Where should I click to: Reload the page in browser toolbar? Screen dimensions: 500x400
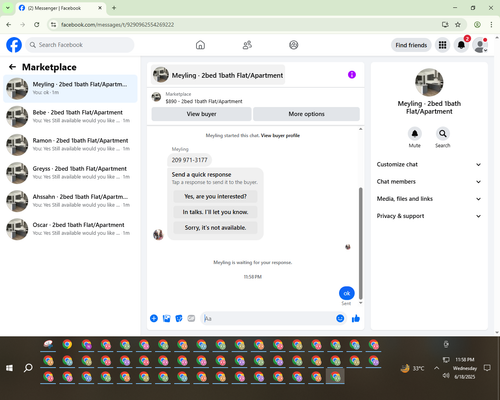pos(37,24)
